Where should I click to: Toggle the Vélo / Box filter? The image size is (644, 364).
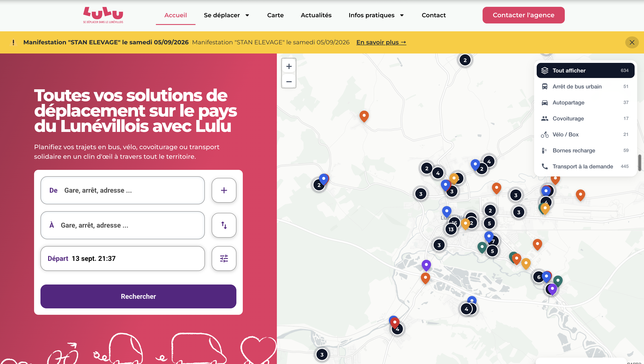(x=585, y=134)
